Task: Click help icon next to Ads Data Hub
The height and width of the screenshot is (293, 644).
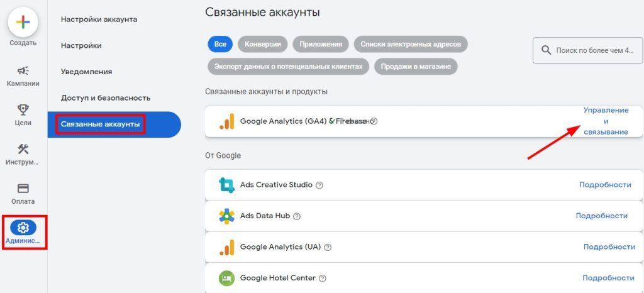Action: [x=297, y=216]
